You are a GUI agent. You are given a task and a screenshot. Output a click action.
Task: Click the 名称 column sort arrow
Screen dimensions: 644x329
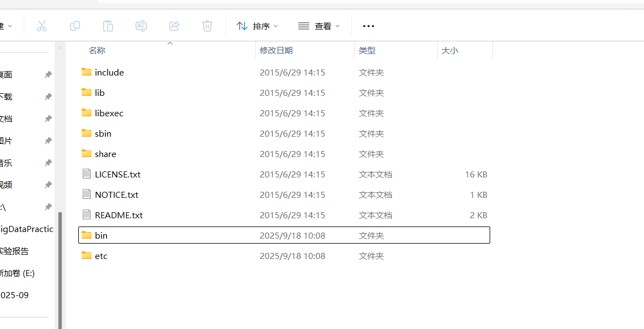(170, 44)
